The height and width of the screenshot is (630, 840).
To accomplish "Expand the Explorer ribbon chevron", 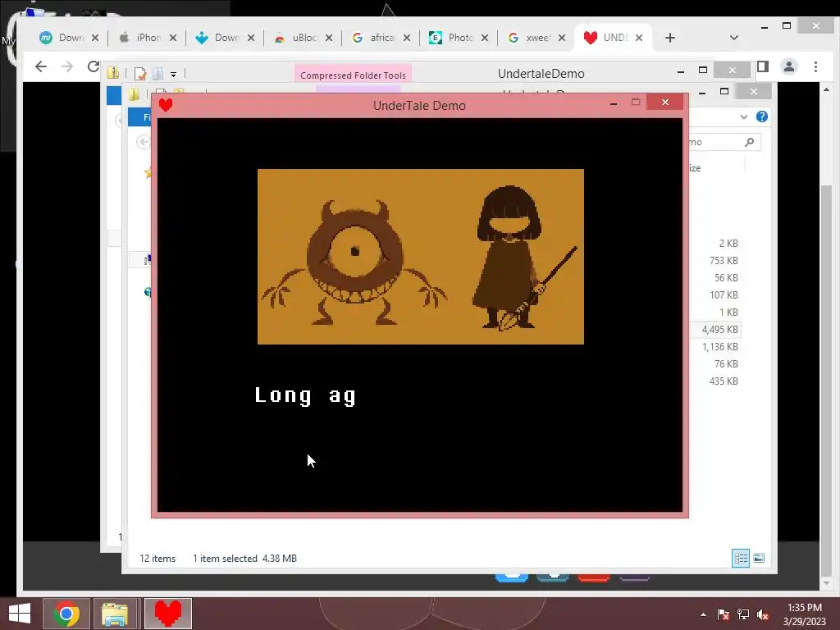I will click(x=743, y=116).
